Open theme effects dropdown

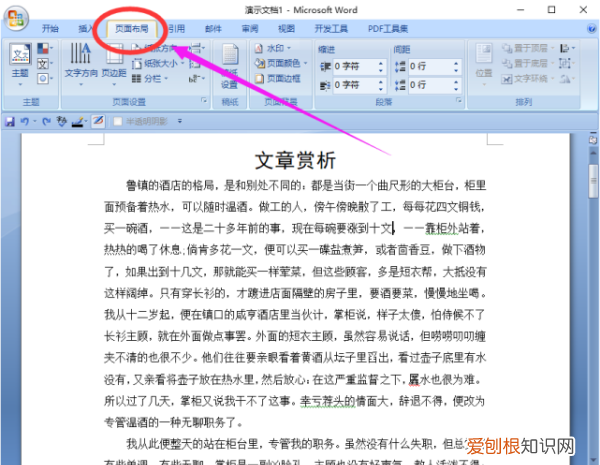tap(45, 79)
